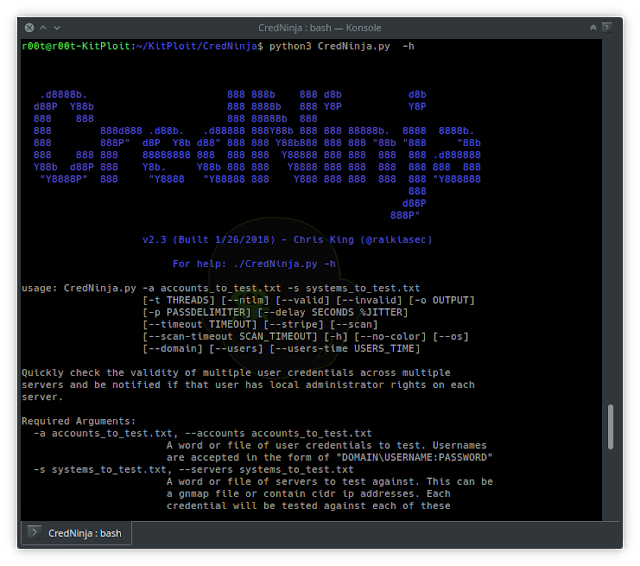Click the vertical scrollbar handle in terminal

[x=610, y=426]
